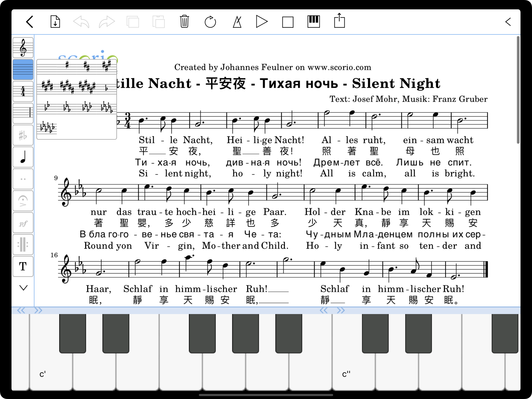Click the paste clipboard icon

tap(159, 22)
